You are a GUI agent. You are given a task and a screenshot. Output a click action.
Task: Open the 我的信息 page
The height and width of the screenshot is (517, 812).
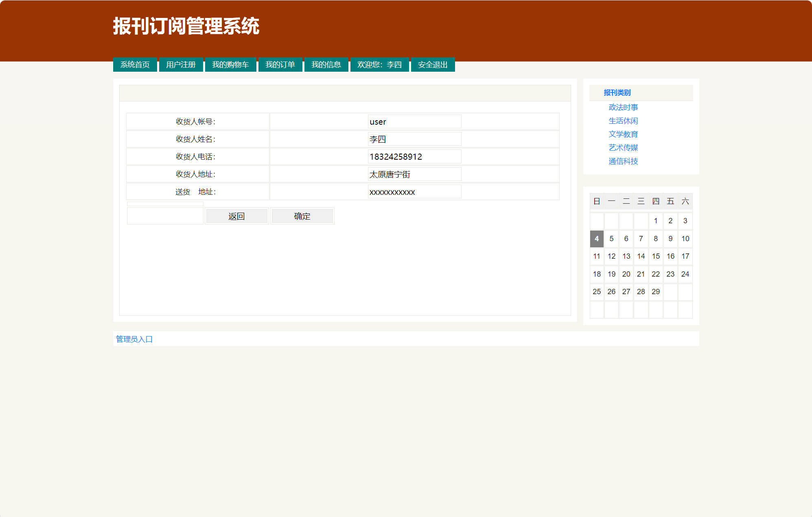tap(326, 64)
